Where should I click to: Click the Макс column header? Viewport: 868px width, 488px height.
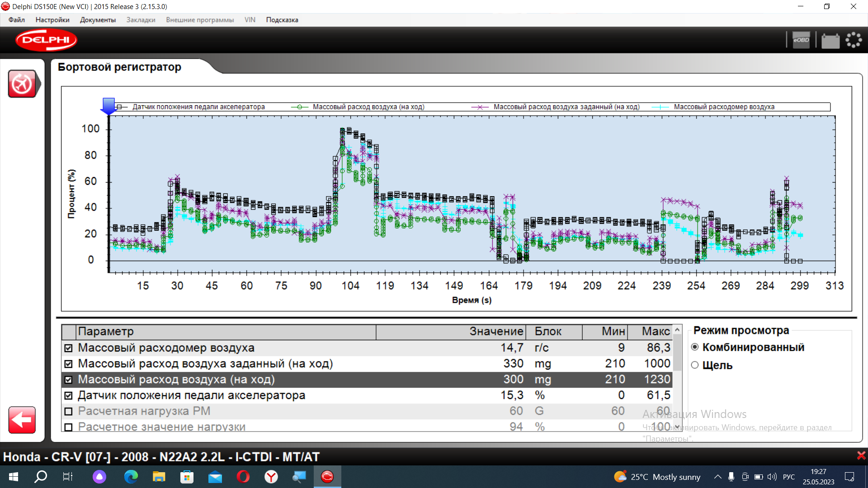650,332
